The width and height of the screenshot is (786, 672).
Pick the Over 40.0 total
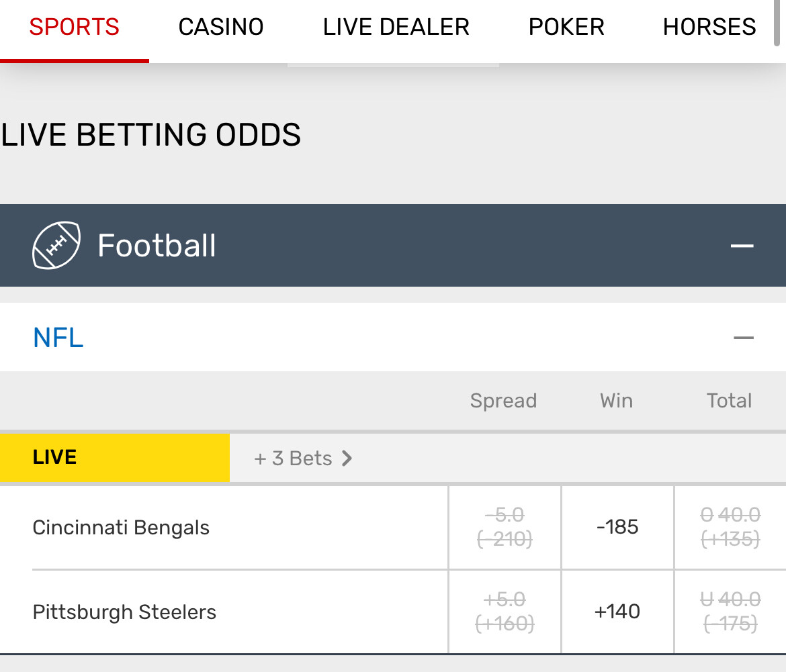[730, 527]
